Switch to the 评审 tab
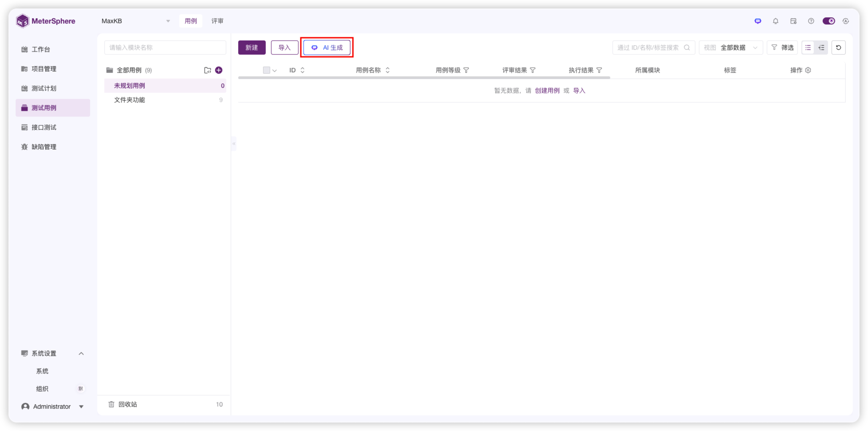868x431 pixels. coord(217,21)
